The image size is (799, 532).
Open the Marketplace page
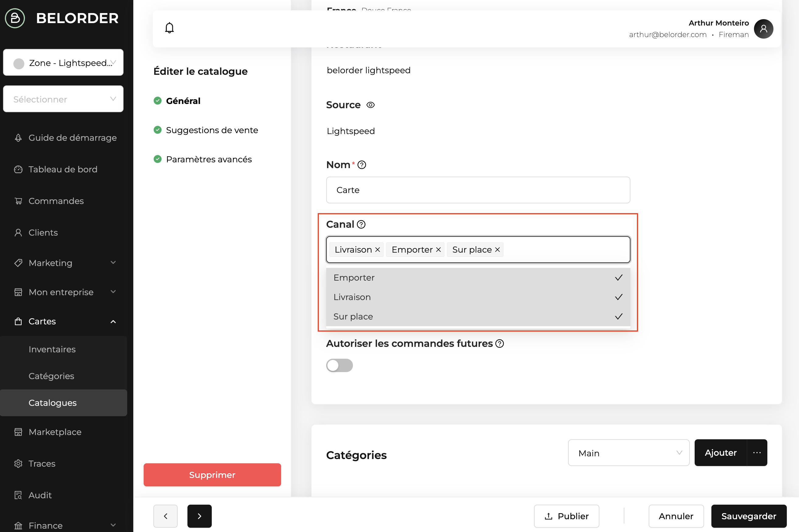point(55,432)
